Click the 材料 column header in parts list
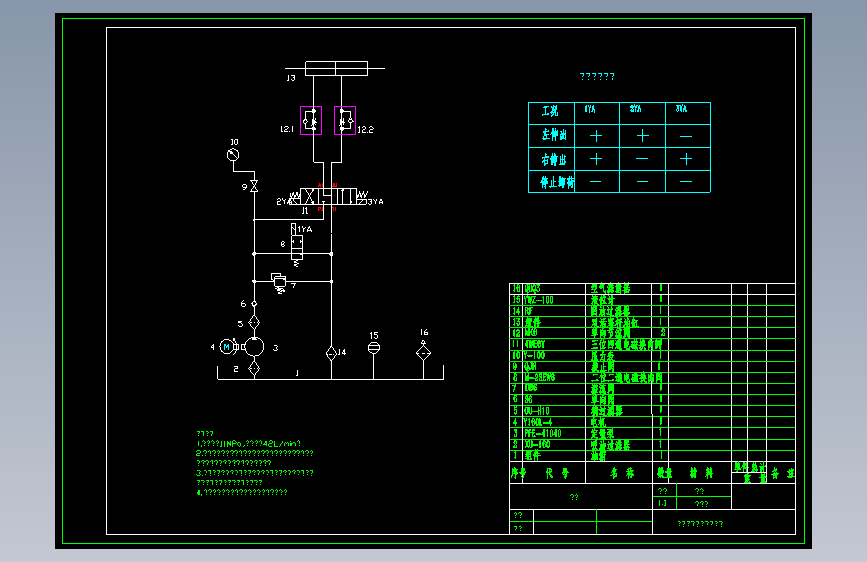This screenshot has width=867, height=562. pyautogui.click(x=701, y=473)
